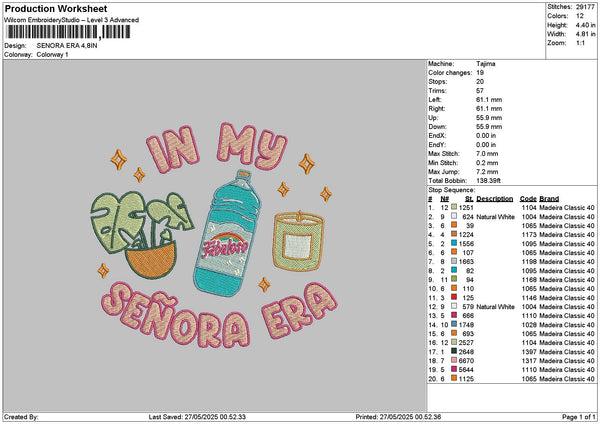Click the Code column header
This screenshot has height=424, width=600.
point(528,199)
